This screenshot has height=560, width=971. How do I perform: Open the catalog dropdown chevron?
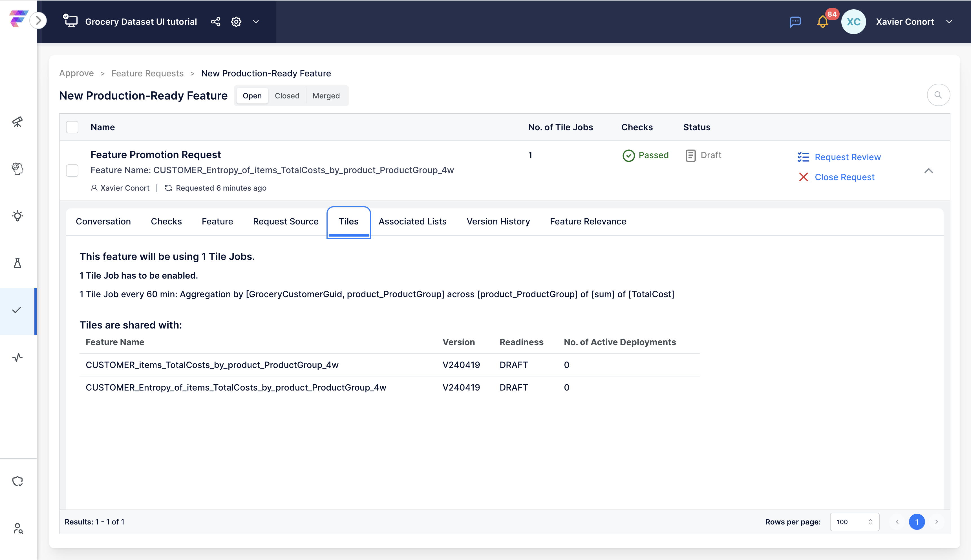tap(256, 21)
